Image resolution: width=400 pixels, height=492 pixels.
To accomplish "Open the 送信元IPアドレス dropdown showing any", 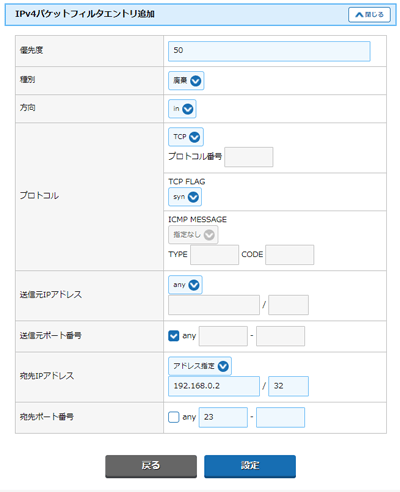I will (x=185, y=285).
